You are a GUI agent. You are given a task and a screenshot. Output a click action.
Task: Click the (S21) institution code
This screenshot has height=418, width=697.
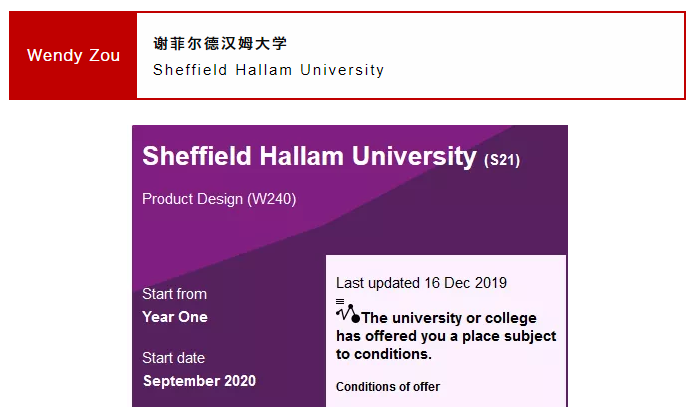pos(501,160)
